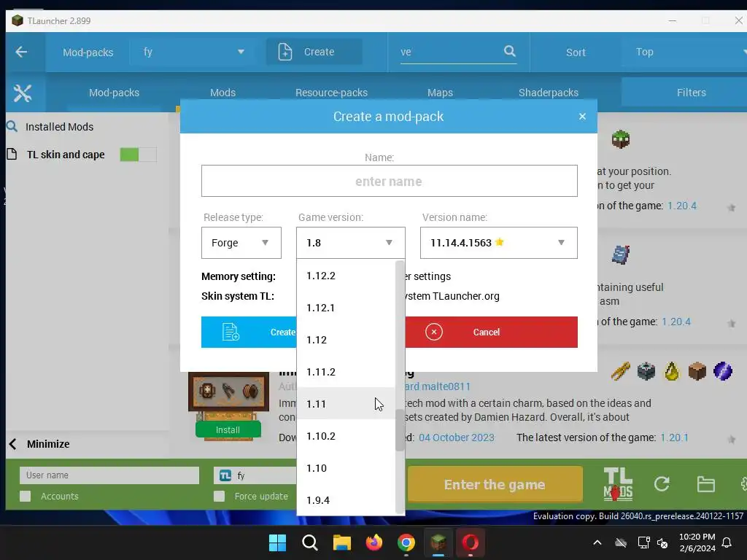Click the wire cutter category icon
747x560 pixels.
click(620, 371)
